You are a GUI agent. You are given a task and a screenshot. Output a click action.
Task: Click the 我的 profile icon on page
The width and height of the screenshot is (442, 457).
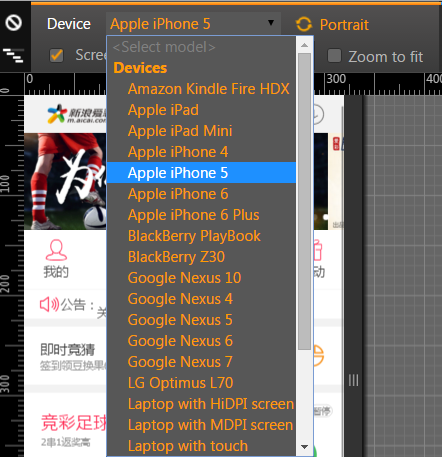point(56,250)
